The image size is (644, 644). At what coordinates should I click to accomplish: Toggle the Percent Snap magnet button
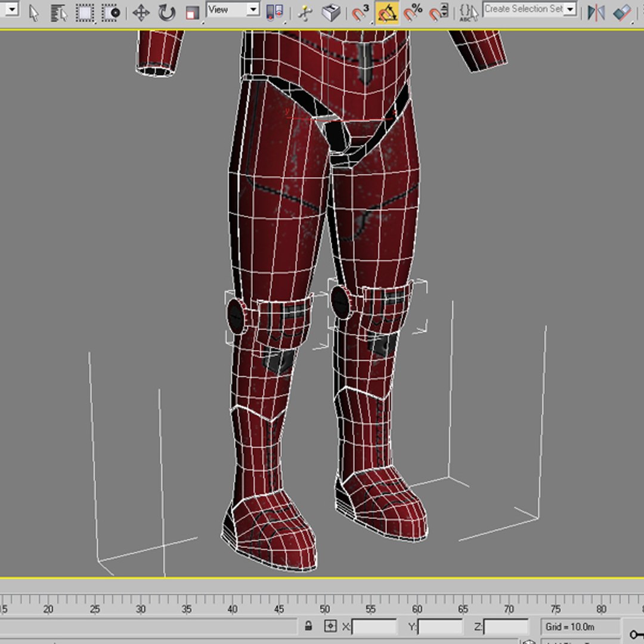pyautogui.click(x=413, y=13)
